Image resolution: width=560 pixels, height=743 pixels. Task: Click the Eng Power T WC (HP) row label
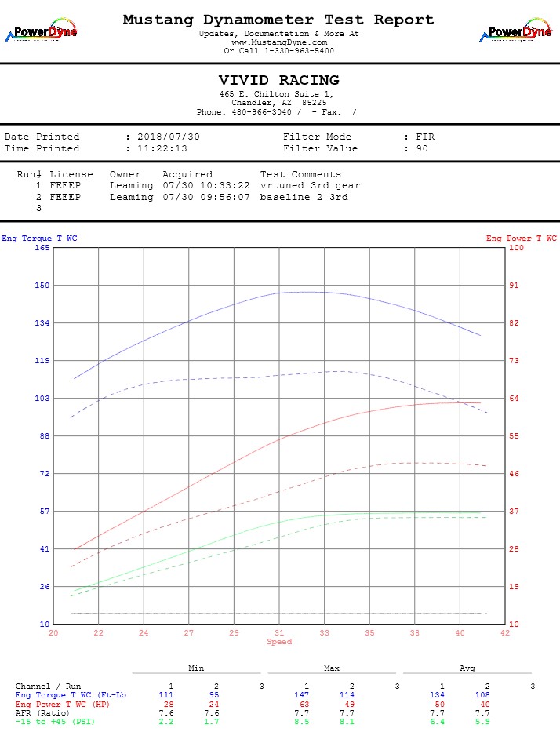pyautogui.click(x=63, y=704)
